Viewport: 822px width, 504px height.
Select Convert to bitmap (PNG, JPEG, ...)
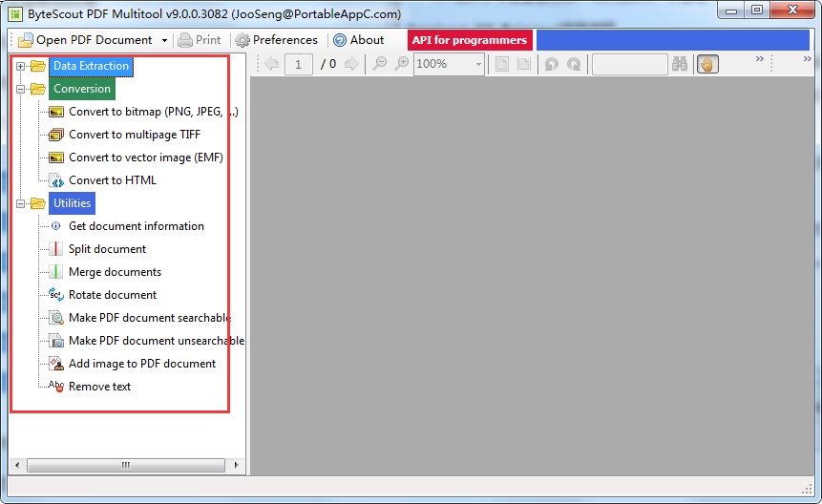click(154, 112)
